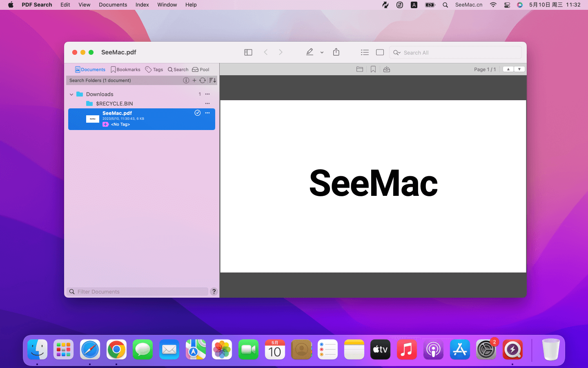The height and width of the screenshot is (368, 588).
Task: Add document to pool tray icon
Action: pos(387,70)
